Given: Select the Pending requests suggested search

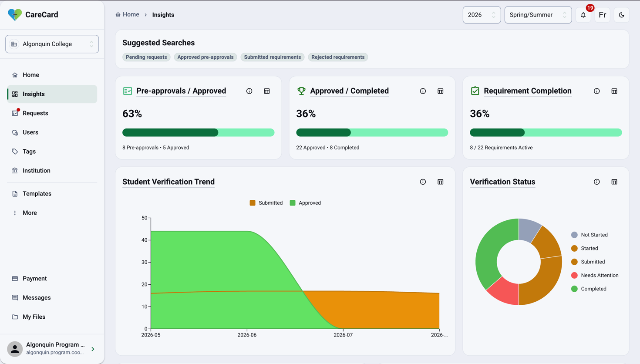Looking at the screenshot, I should coord(146,57).
